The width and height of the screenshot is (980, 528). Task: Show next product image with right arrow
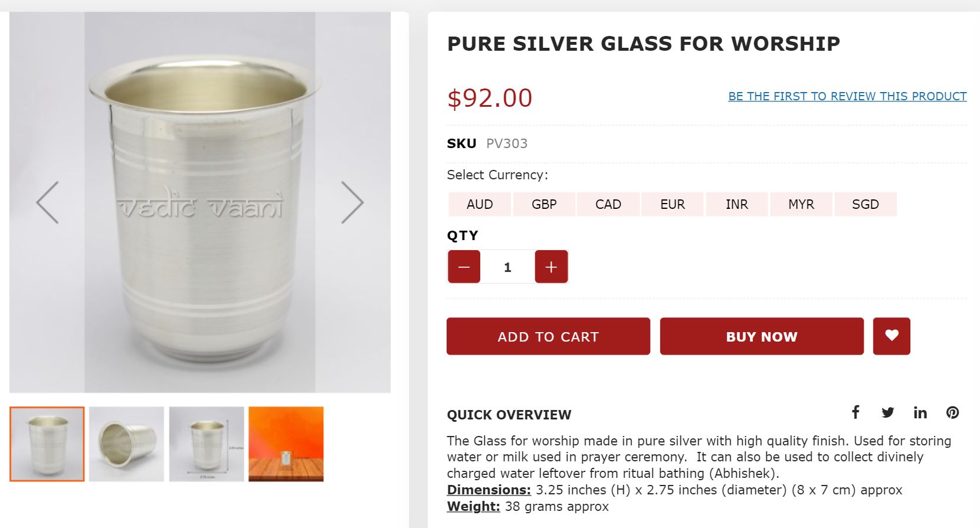[x=352, y=202]
